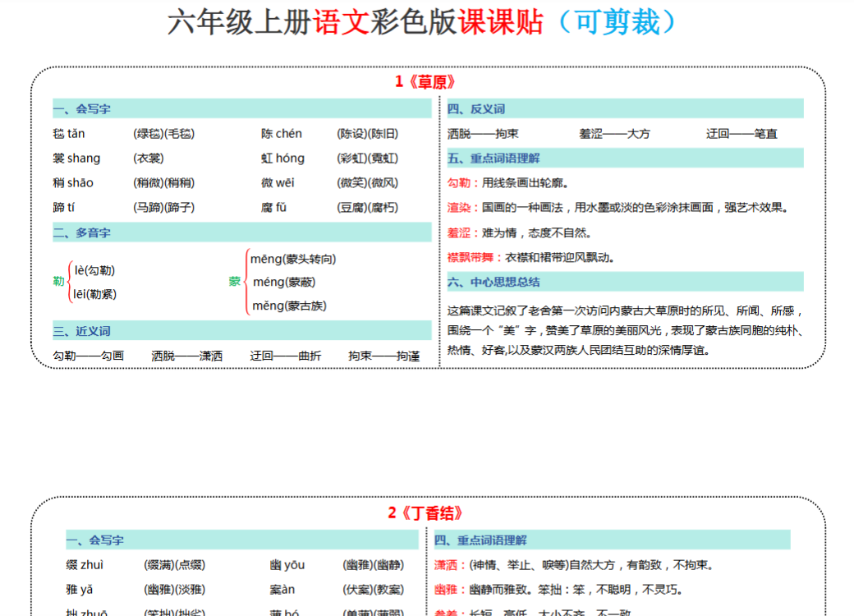Screen dimensions: 854x616
Task: Click the red term 勾勒 in definitions
Action: point(459,183)
